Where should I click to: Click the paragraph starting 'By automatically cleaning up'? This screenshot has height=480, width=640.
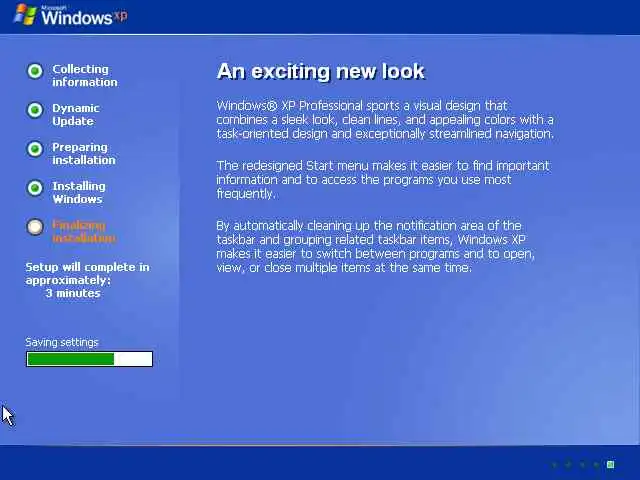pyautogui.click(x=375, y=247)
